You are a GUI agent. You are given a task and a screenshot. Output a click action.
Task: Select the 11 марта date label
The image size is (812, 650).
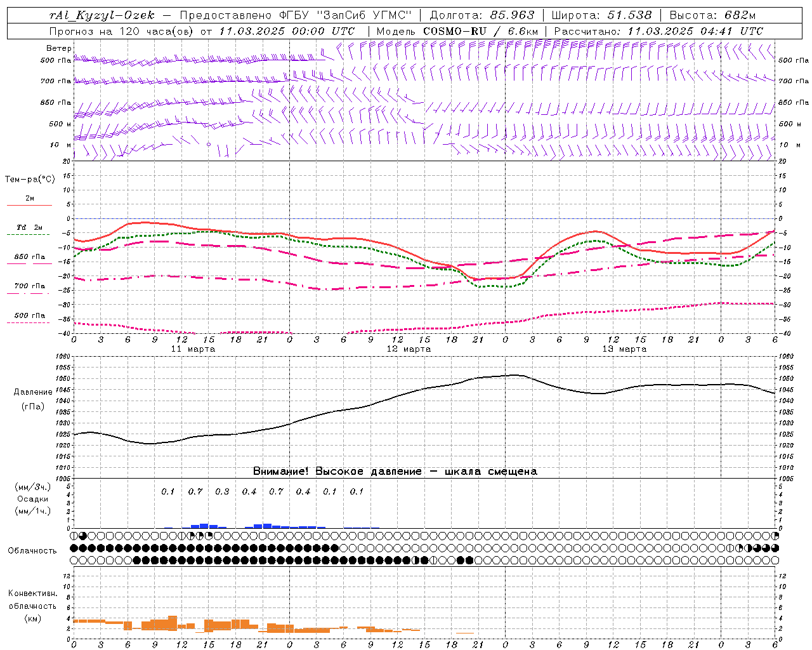[x=193, y=349]
